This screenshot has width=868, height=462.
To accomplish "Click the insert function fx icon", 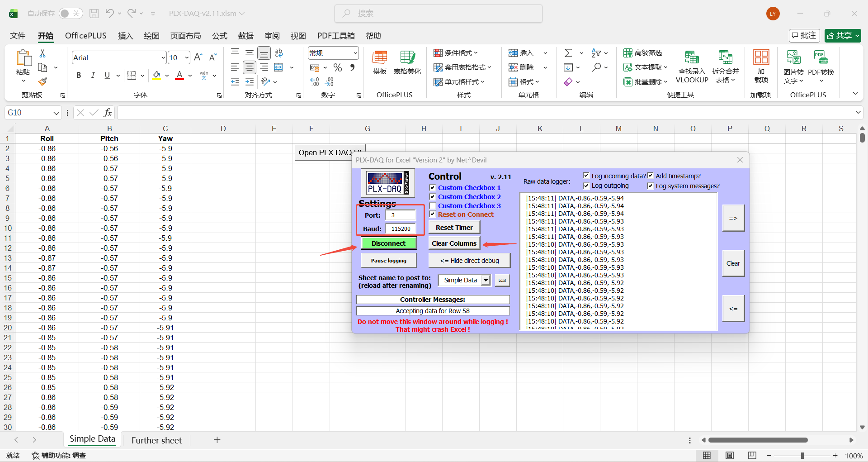I will click(x=108, y=113).
